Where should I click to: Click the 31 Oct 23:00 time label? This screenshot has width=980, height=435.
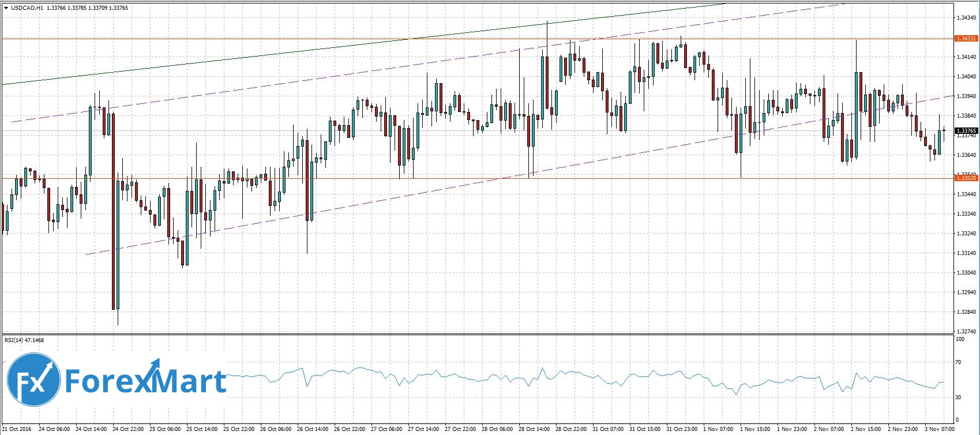click(x=682, y=429)
